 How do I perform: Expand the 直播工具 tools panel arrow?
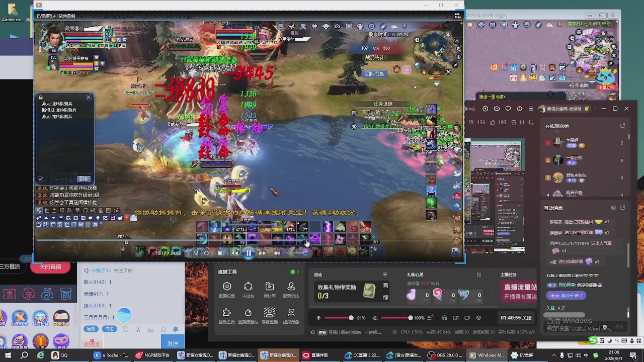(297, 272)
